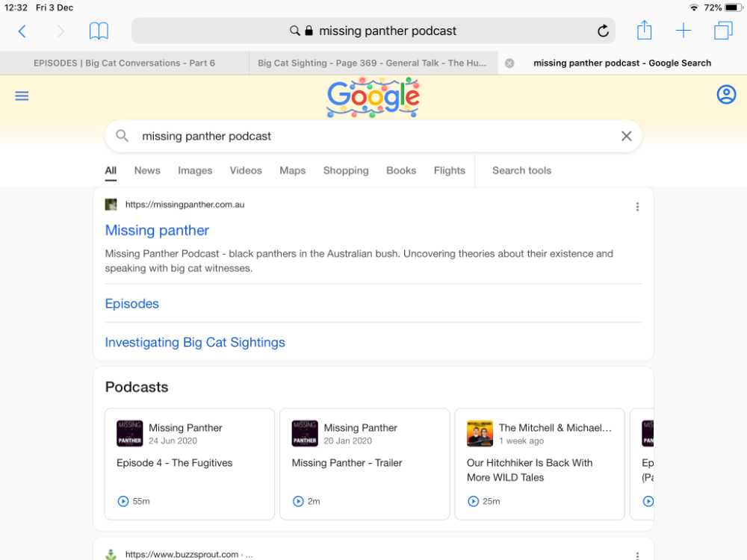Image resolution: width=747 pixels, height=560 pixels.
Task: Click the Missing Panther artwork on Episode 4 card
Action: pos(129,433)
